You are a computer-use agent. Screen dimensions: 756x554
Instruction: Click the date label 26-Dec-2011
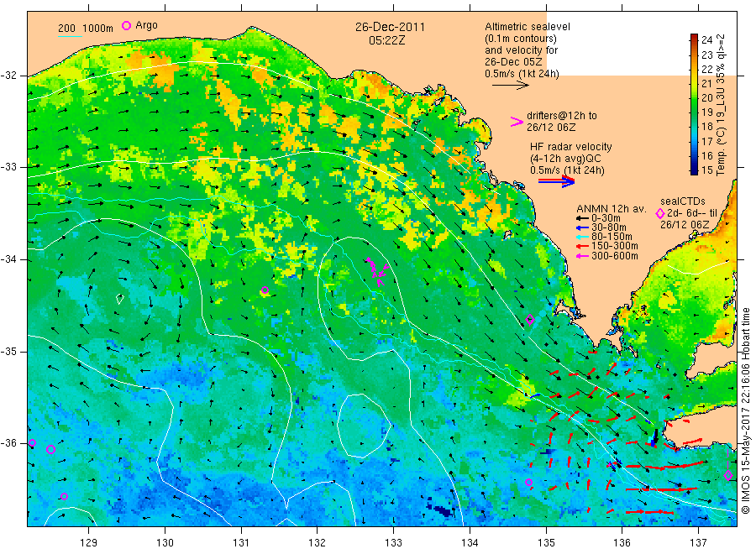tap(390, 27)
